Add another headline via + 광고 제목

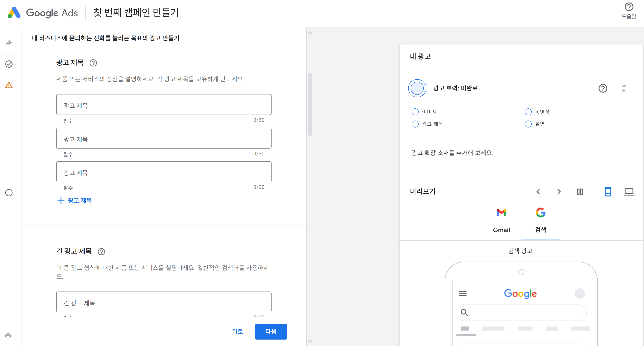coord(75,200)
